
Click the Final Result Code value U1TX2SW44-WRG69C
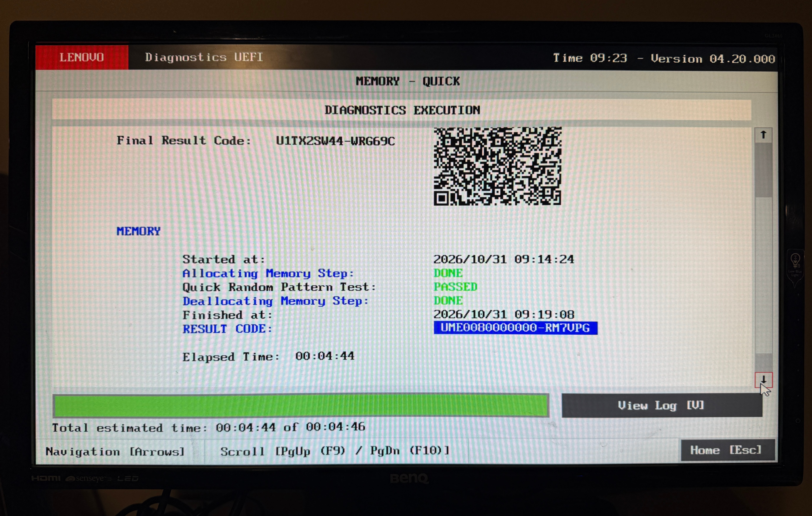click(x=335, y=141)
